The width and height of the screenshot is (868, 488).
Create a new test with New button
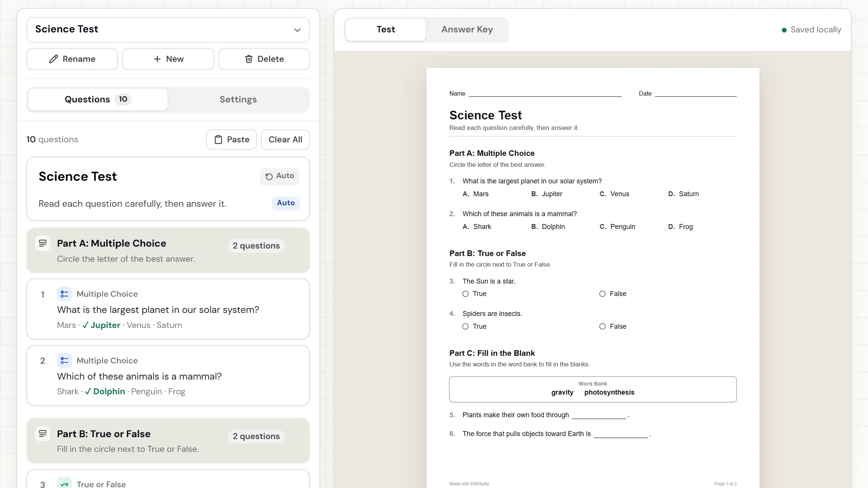pos(168,59)
